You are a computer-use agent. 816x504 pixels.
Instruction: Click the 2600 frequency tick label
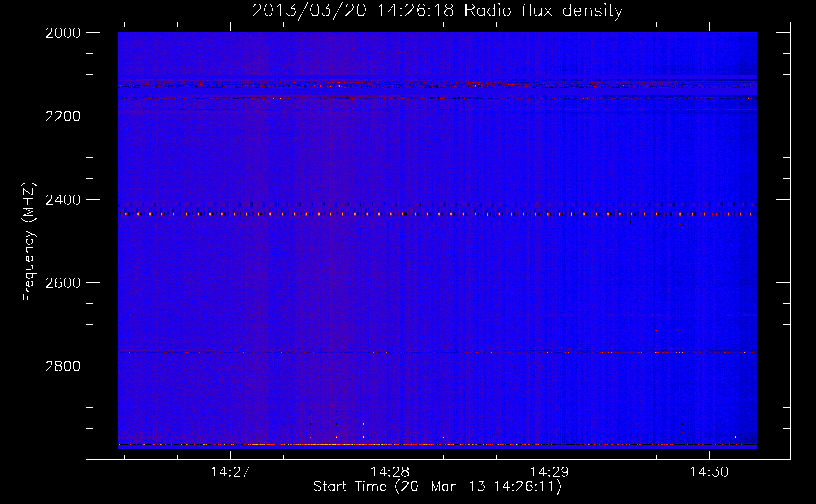(63, 283)
